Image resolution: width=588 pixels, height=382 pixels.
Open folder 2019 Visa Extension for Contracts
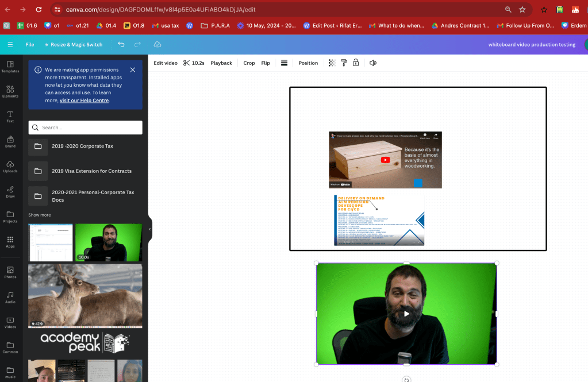tap(86, 171)
